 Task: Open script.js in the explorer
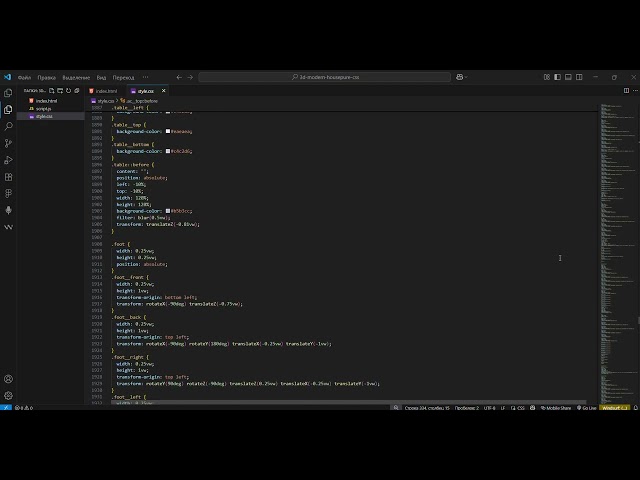coord(43,109)
